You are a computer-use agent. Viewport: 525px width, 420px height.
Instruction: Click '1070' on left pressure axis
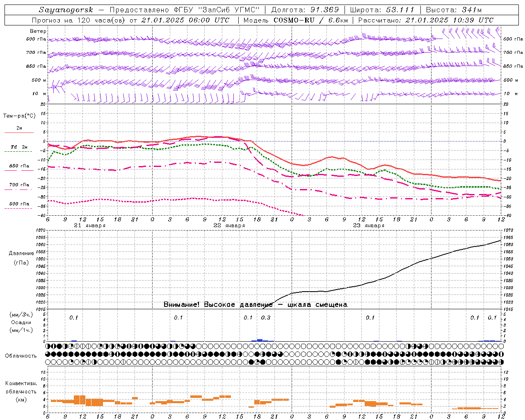click(41, 231)
